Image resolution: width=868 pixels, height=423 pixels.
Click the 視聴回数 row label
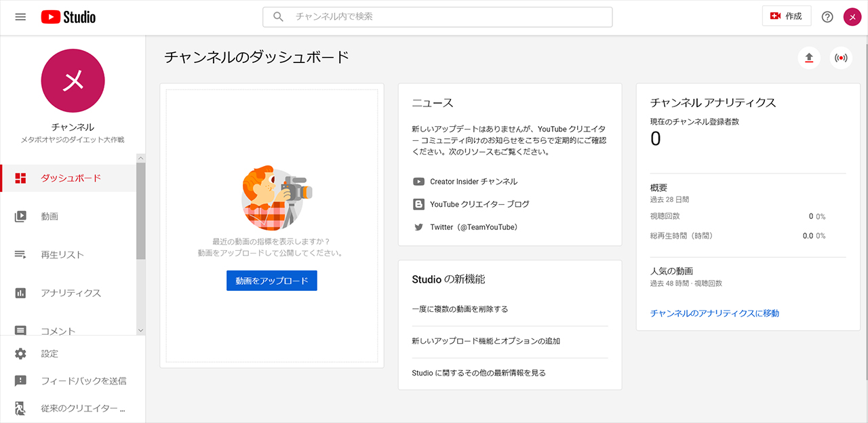coord(665,216)
